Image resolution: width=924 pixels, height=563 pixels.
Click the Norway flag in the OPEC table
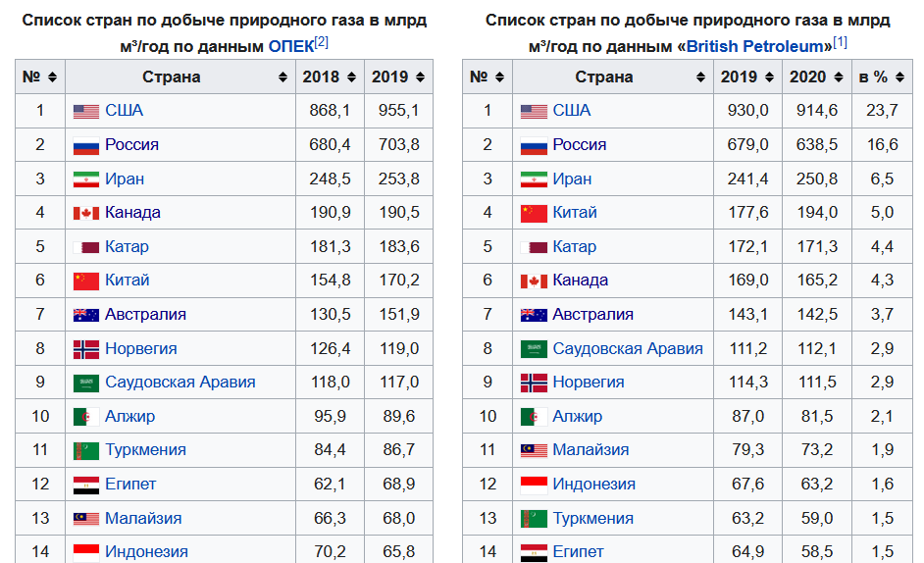tap(86, 349)
